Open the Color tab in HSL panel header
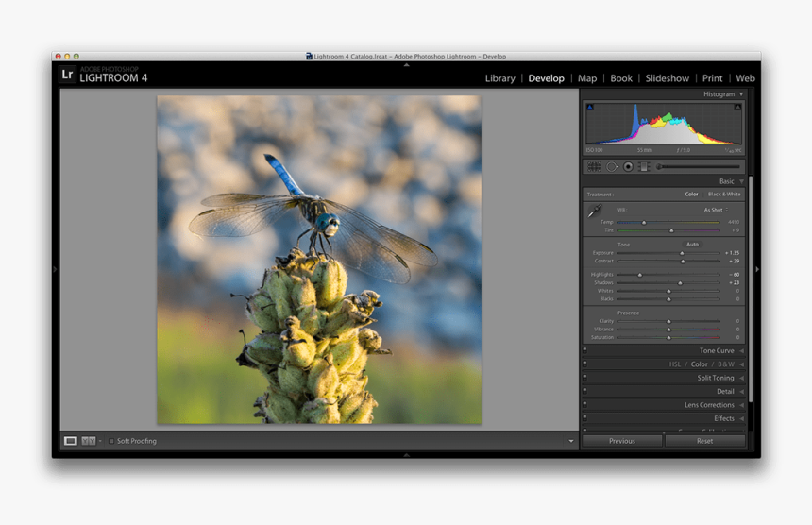812x525 pixels. pos(699,364)
